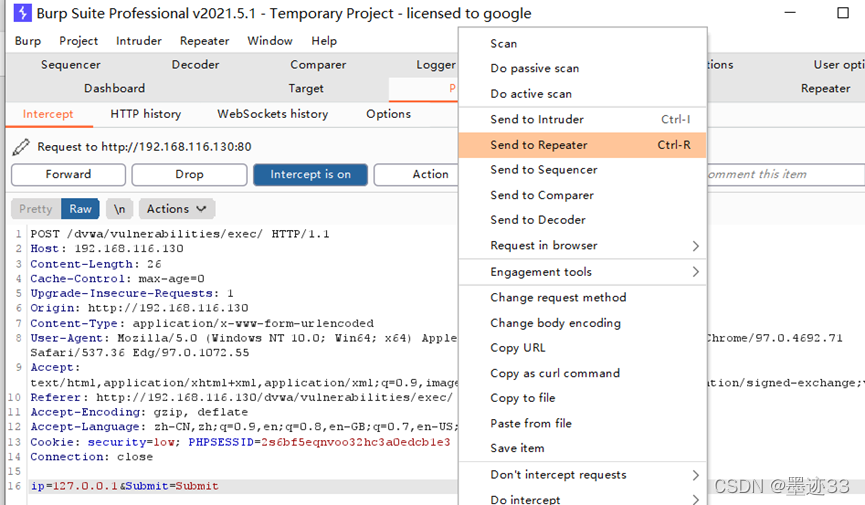The height and width of the screenshot is (505, 865).
Task: Choose Send to Repeater
Action: (583, 145)
